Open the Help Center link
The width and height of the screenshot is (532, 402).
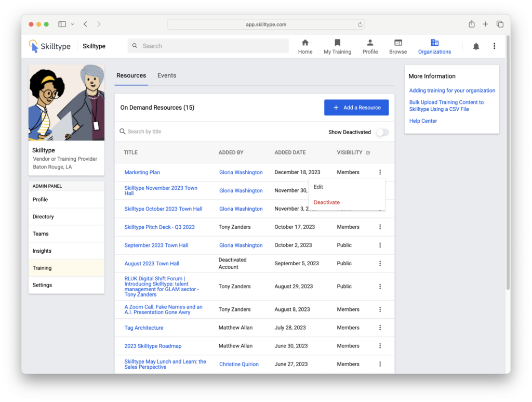click(x=423, y=121)
